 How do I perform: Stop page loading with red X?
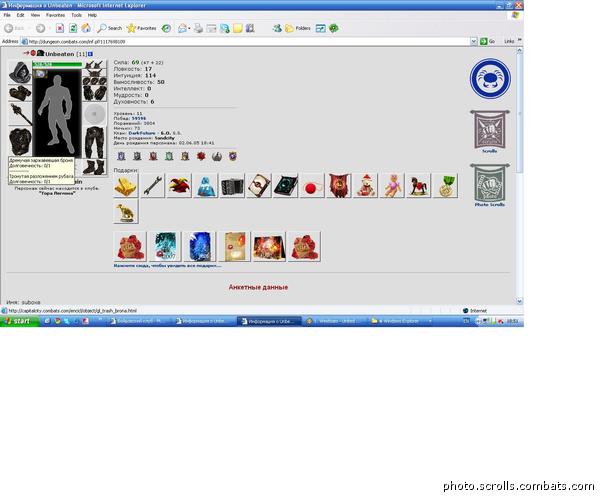(x=60, y=28)
